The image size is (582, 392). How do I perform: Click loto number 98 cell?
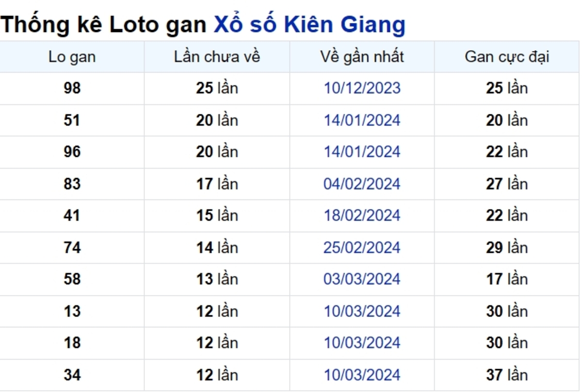[72, 88]
